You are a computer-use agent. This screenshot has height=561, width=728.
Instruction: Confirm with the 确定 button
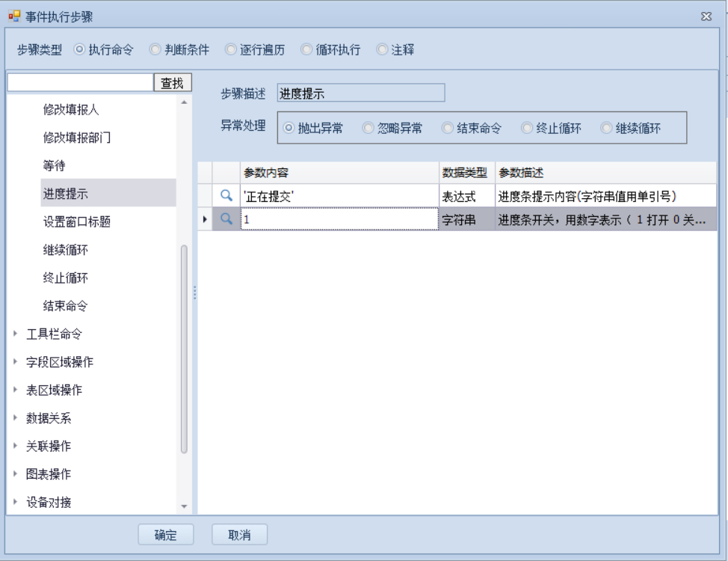(165, 535)
